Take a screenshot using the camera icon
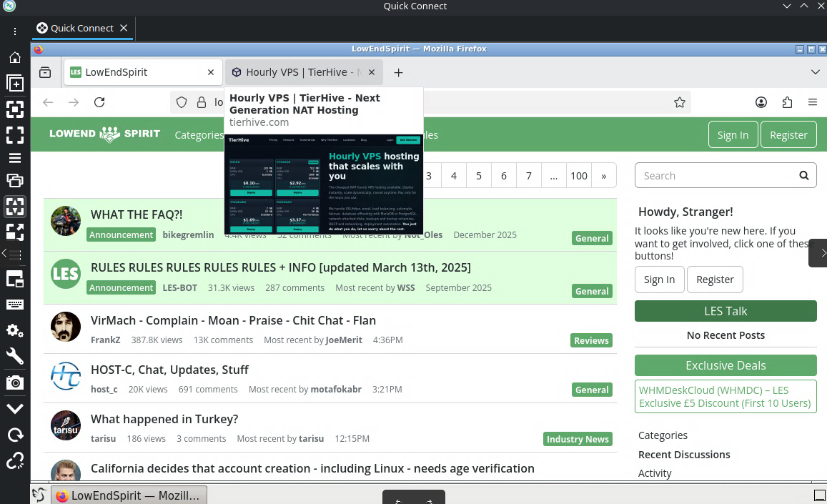 pyautogui.click(x=14, y=382)
